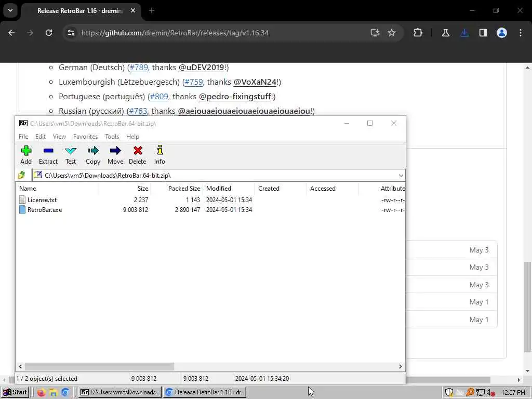Viewport: 532px width, 399px height.
Task: Sort the file list by Name column
Action: 57,188
